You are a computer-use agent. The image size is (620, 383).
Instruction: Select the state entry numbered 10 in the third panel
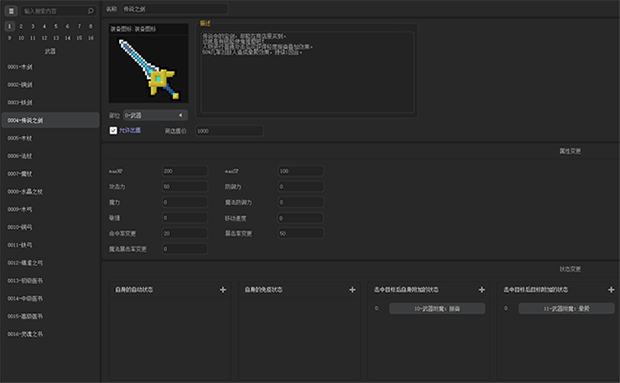[437, 309]
